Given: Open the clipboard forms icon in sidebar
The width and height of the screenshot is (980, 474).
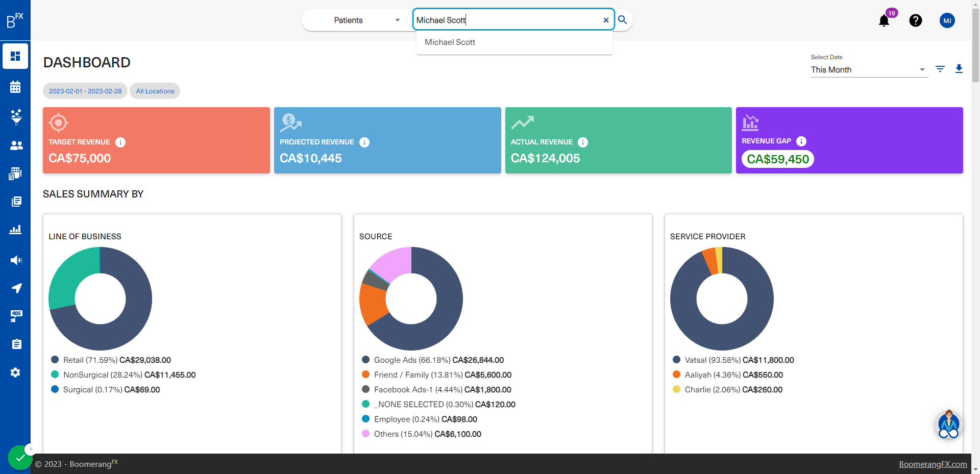Looking at the screenshot, I should coord(16,344).
